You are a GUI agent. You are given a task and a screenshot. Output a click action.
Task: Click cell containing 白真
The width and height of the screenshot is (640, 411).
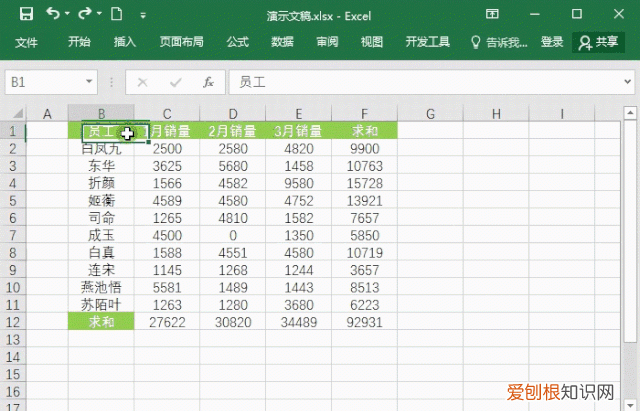(x=101, y=253)
